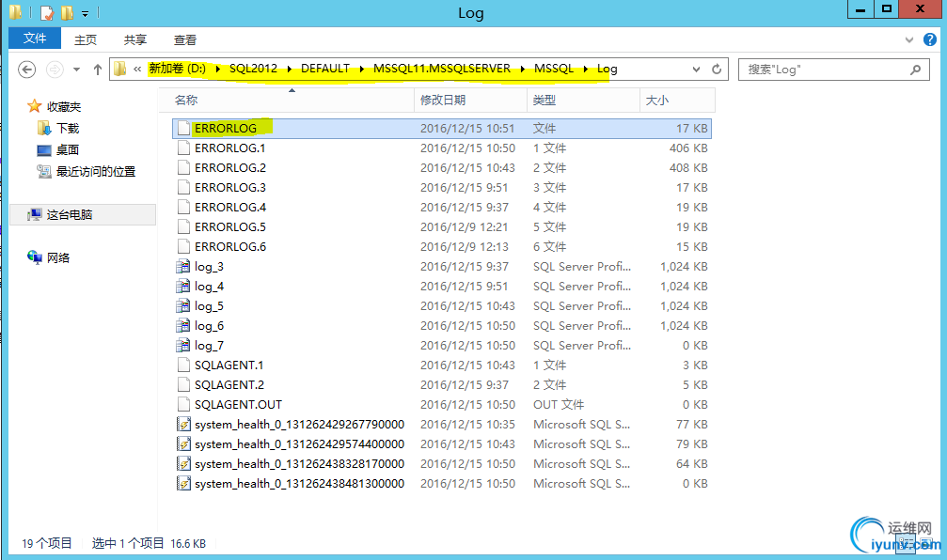Select the ERRORLOG.4 file icon
This screenshot has height=560, width=947.
pyautogui.click(x=183, y=207)
